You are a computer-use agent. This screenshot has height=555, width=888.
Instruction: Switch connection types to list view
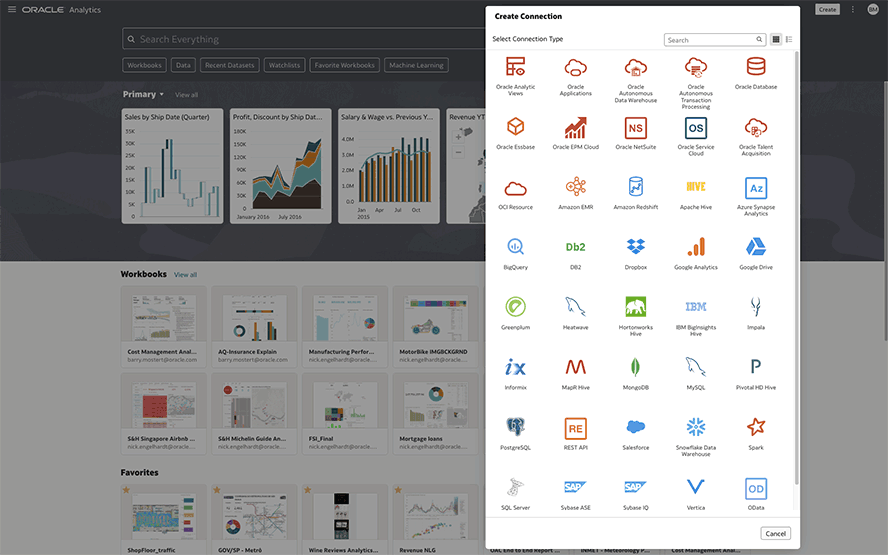789,40
